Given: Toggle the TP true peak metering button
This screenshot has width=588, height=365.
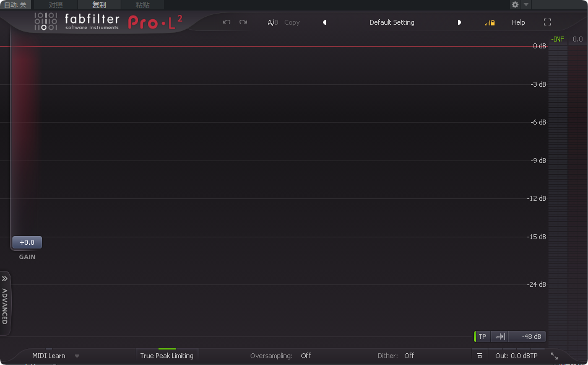Looking at the screenshot, I should [482, 336].
